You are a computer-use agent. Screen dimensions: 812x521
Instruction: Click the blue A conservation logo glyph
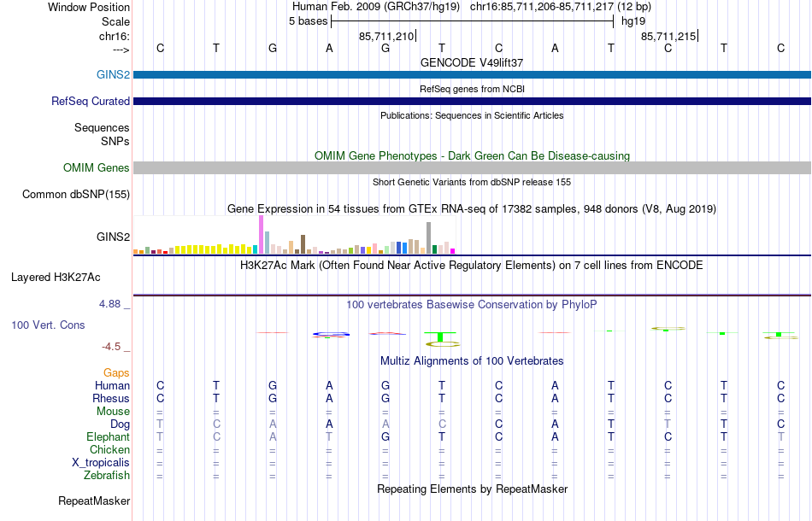coord(331,335)
